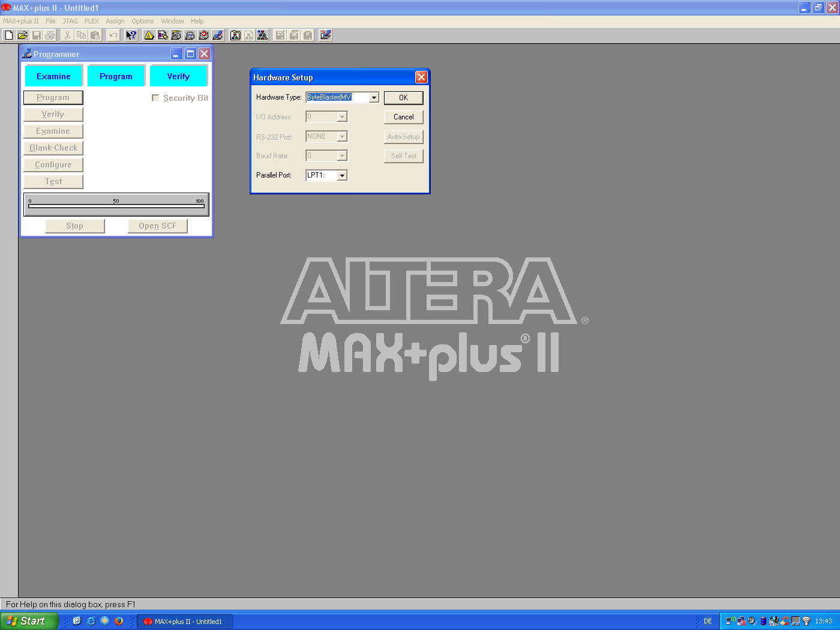The image size is (840, 630).
Task: Click the Open SCF button
Action: [158, 226]
